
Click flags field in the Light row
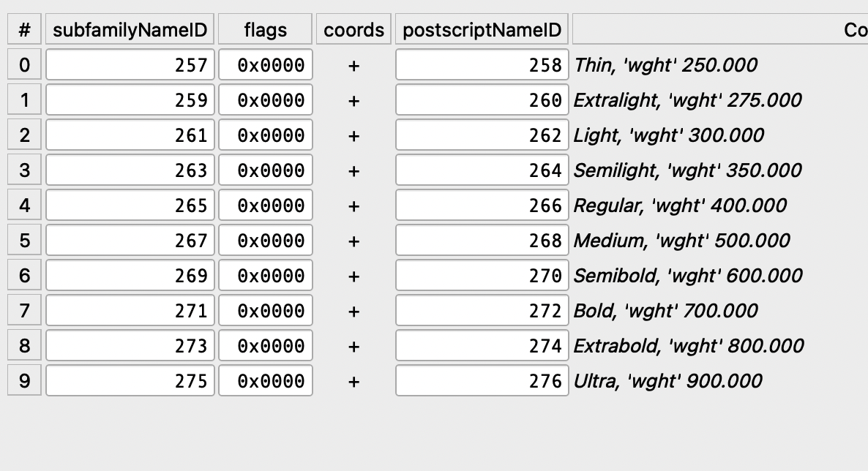266,136
